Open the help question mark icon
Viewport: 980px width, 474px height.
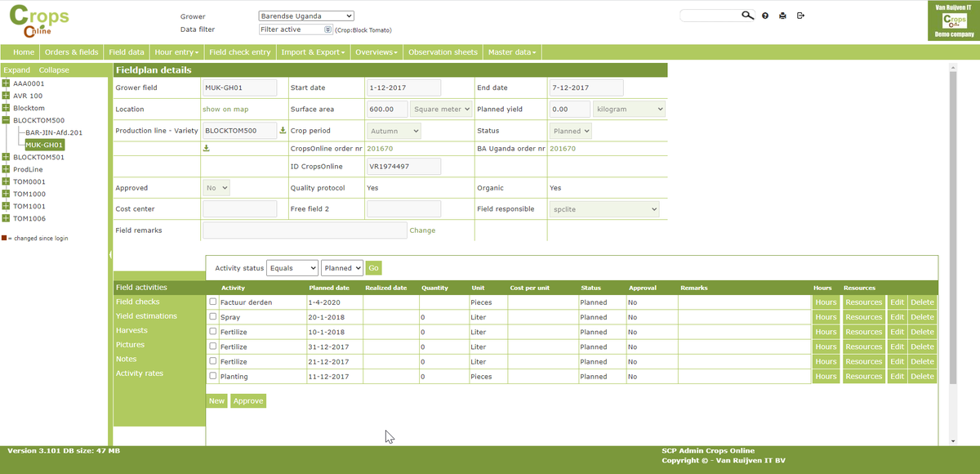765,16
